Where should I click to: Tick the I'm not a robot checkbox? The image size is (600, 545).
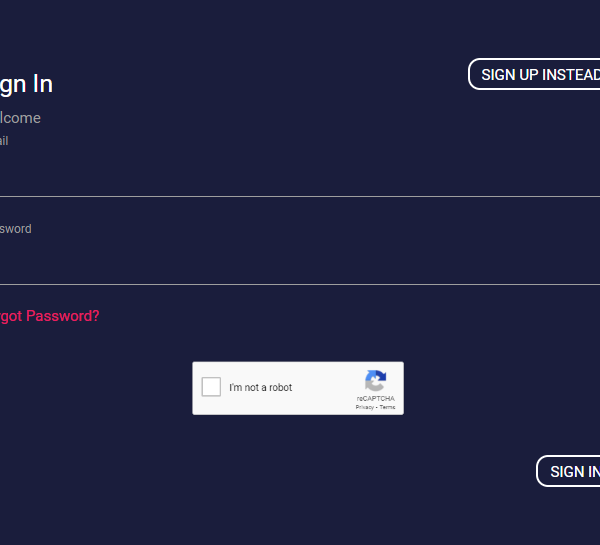click(x=211, y=387)
